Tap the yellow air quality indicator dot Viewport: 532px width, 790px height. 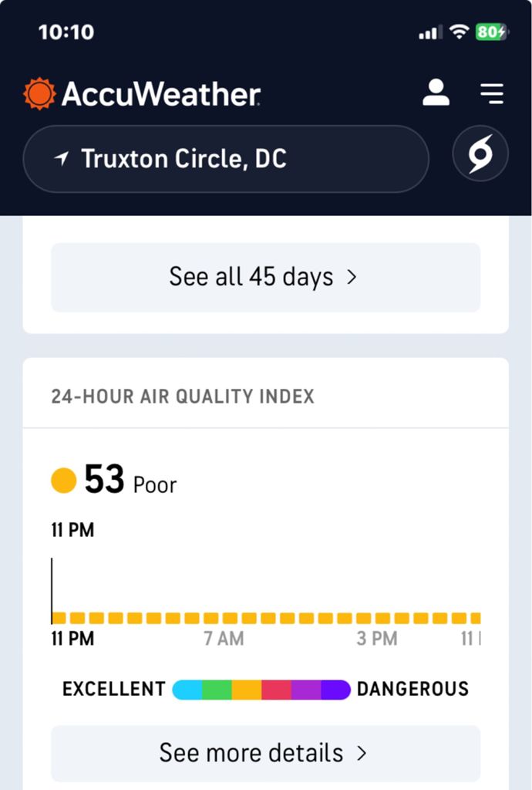click(63, 480)
